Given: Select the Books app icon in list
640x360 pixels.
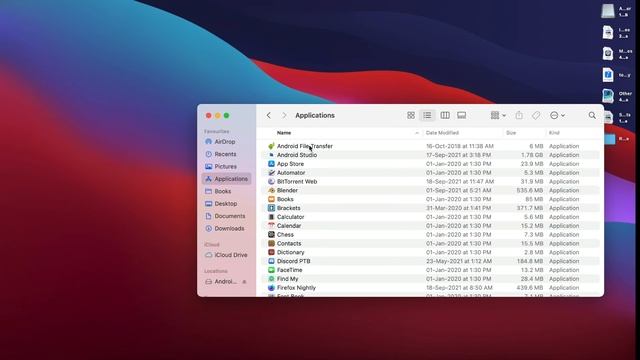Looking at the screenshot, I should [x=271, y=199].
